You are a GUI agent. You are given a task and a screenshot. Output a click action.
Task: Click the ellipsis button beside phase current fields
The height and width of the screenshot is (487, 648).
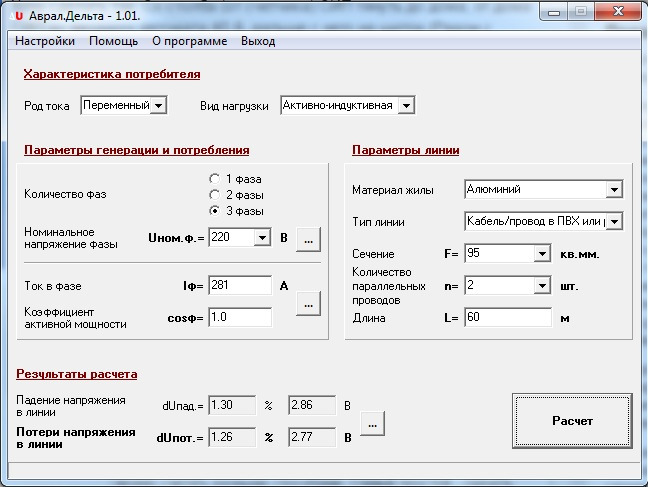tap(308, 301)
